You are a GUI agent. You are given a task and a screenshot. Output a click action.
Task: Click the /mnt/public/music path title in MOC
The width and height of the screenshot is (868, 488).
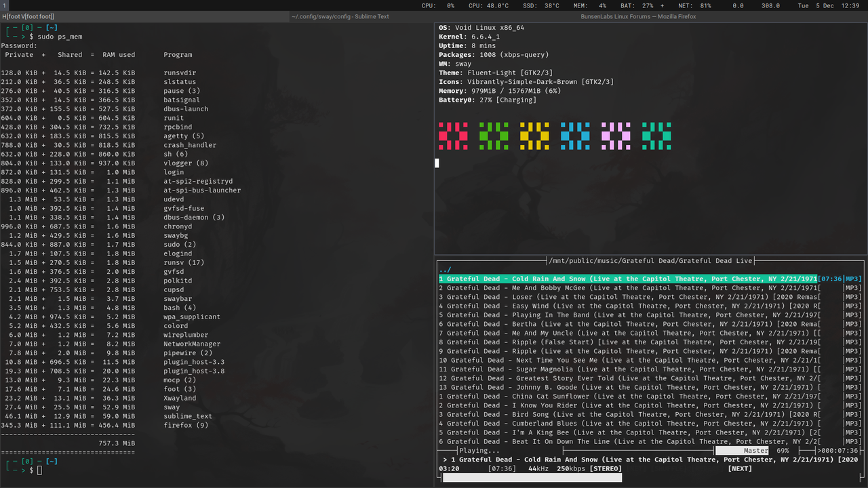(x=652, y=260)
